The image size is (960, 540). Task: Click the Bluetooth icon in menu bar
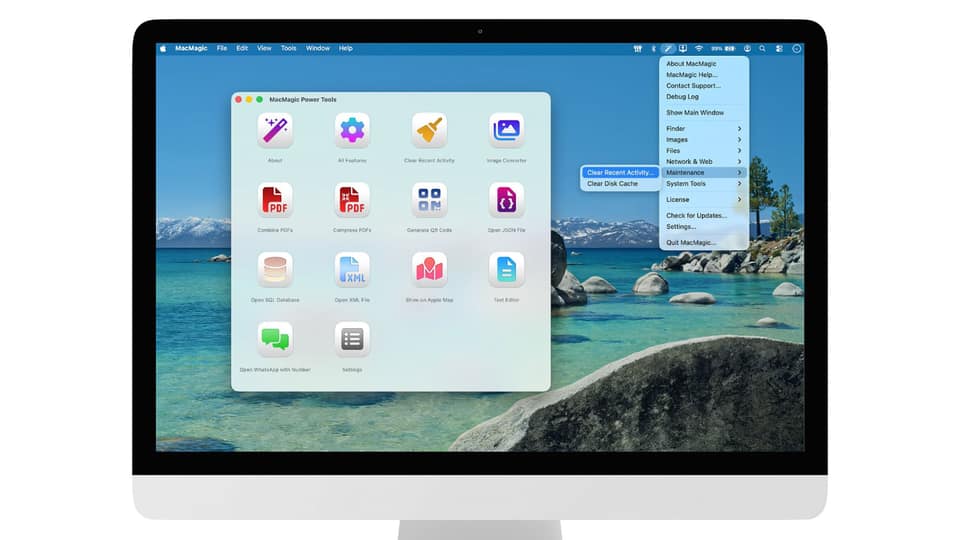[653, 48]
